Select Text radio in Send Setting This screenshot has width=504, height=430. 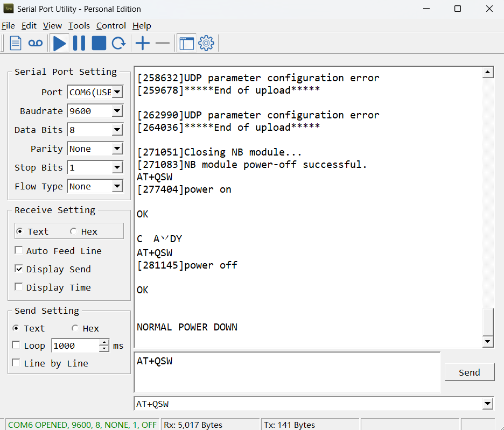(16, 328)
